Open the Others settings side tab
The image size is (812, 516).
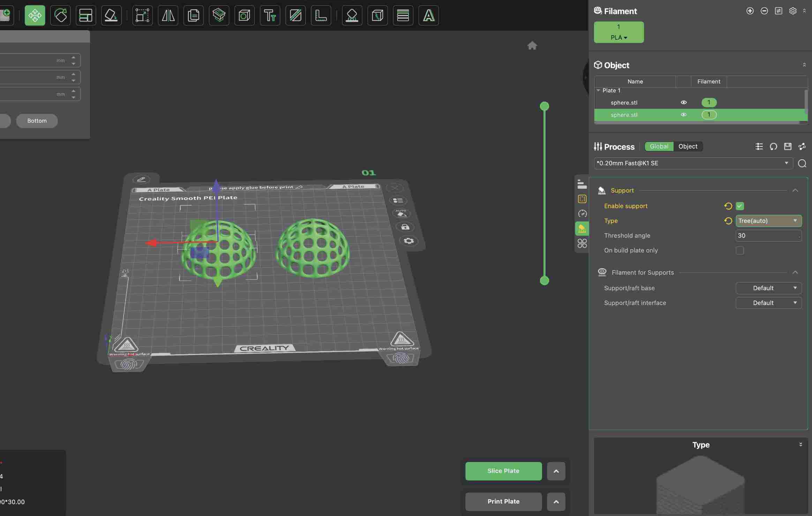582,243
